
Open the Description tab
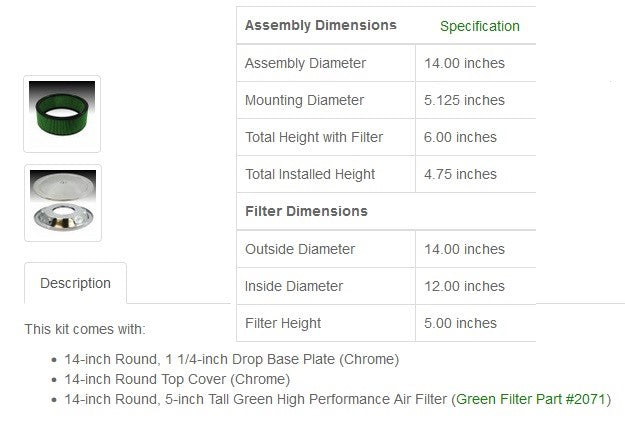(x=75, y=283)
